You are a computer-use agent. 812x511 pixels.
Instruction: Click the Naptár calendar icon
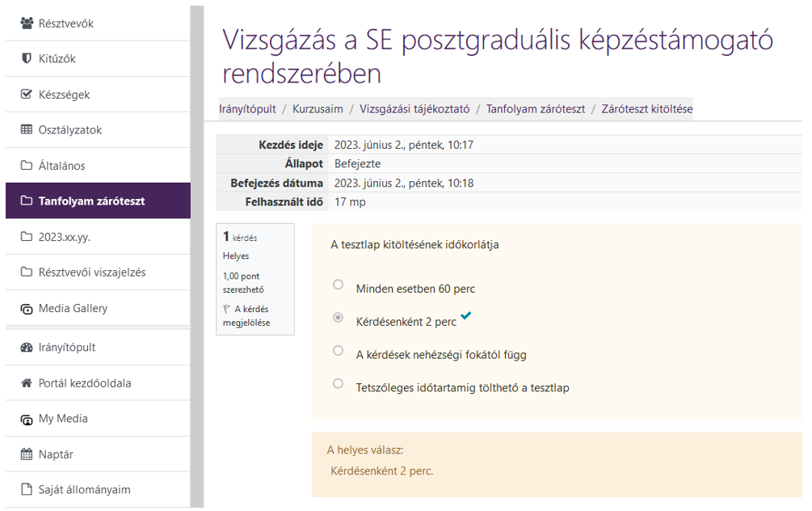26,454
